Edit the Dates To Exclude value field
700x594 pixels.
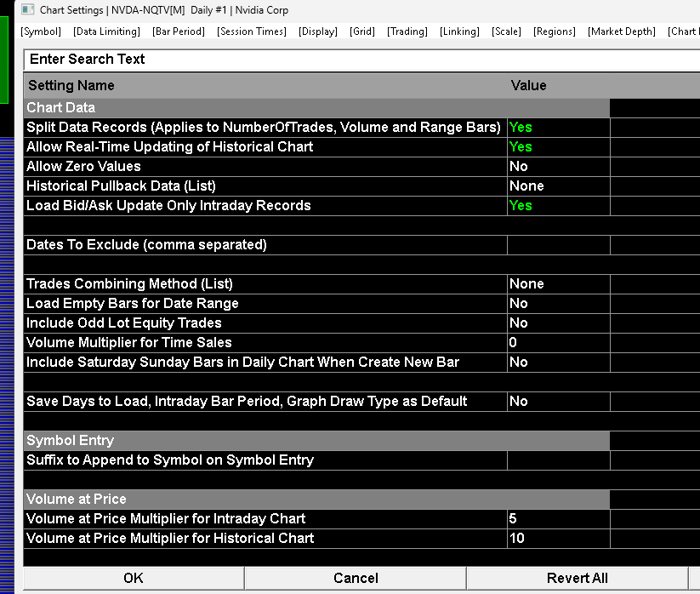pyautogui.click(x=559, y=245)
